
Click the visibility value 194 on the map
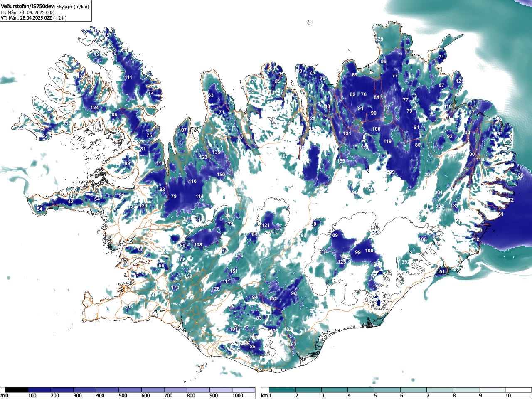point(187,219)
